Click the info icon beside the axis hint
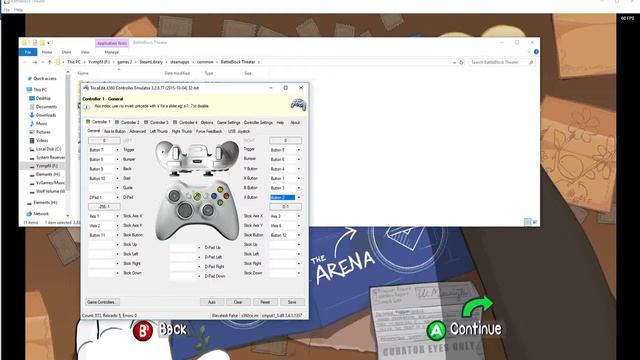Viewport: 640px width, 360px height. coord(87,107)
